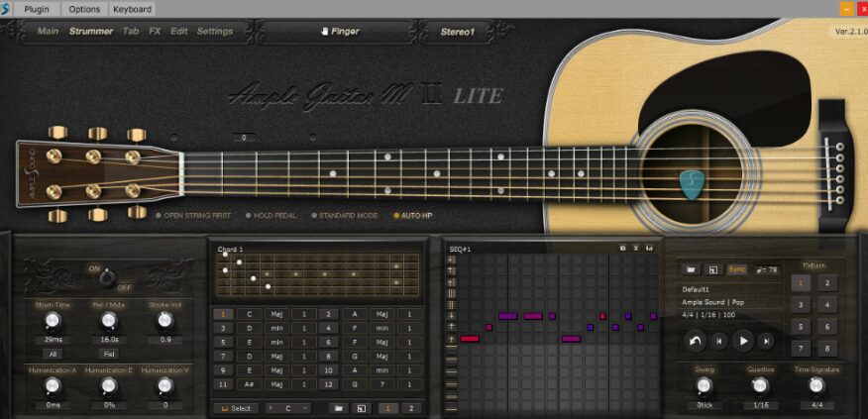Screen dimensions: 868x419
Task: Click the Select chord icon button
Action: (x=235, y=407)
